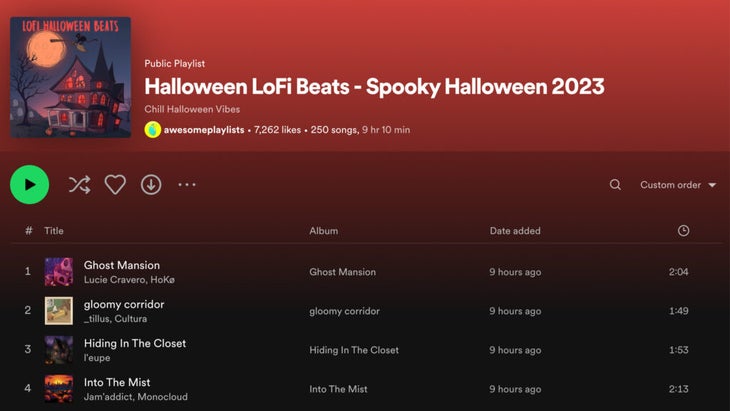The height and width of the screenshot is (411, 730).
Task: Start the playlist with the green play button
Action: coord(29,185)
